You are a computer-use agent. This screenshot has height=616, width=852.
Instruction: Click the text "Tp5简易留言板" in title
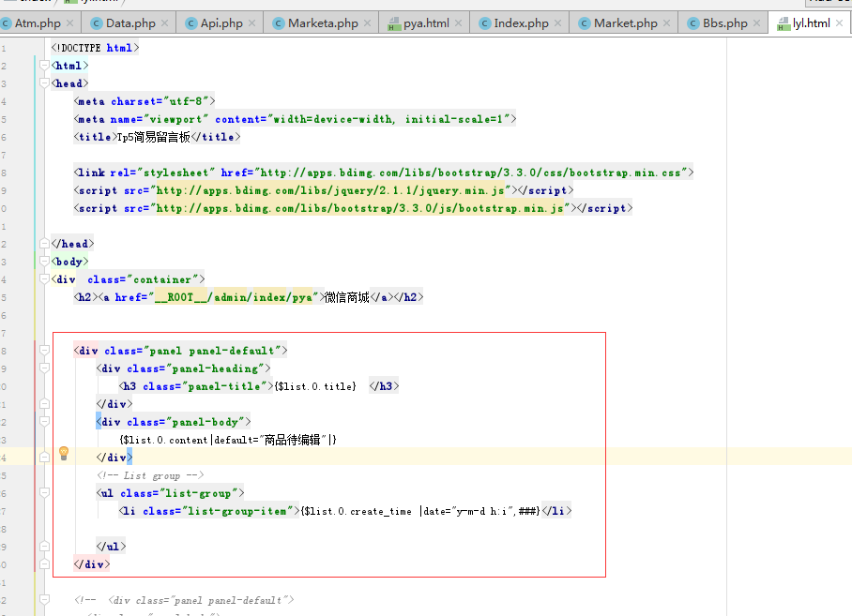coord(154,137)
